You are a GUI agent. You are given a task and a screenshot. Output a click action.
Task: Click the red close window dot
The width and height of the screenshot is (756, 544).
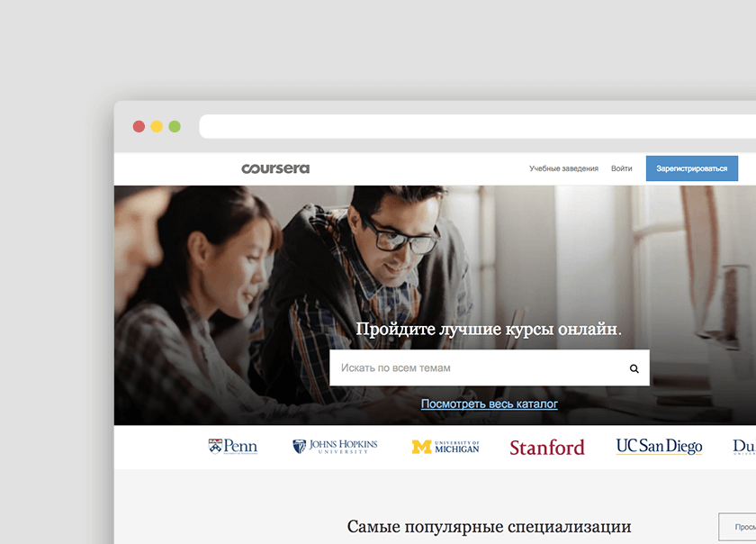pos(139,127)
